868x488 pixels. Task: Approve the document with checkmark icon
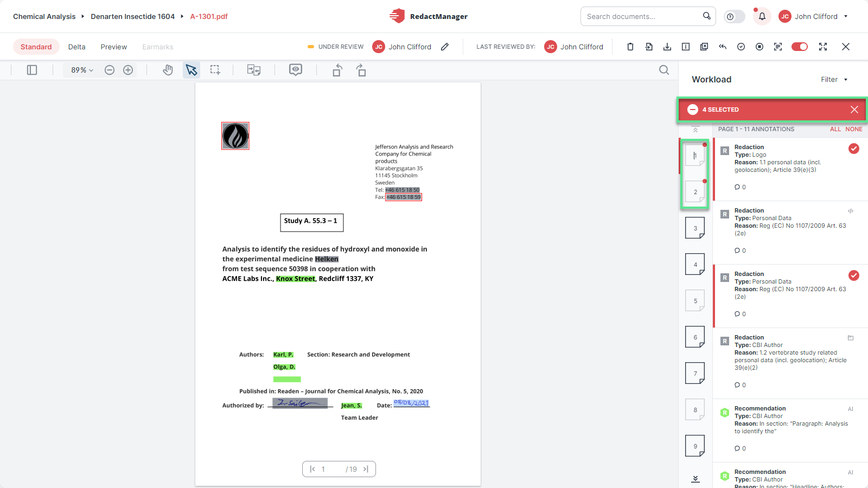point(741,47)
